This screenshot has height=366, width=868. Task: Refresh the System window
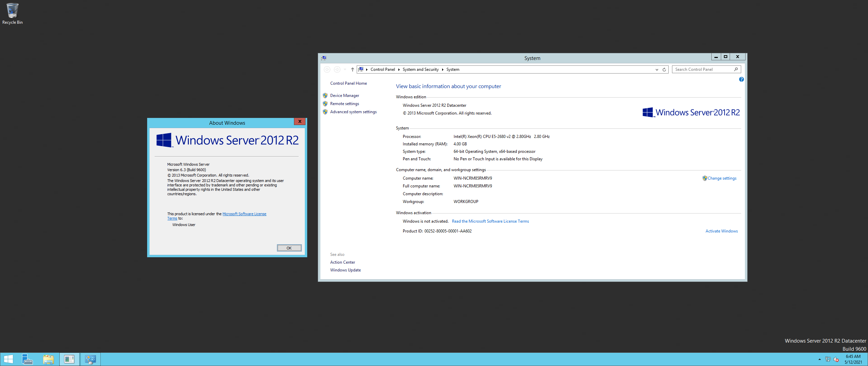pos(664,69)
